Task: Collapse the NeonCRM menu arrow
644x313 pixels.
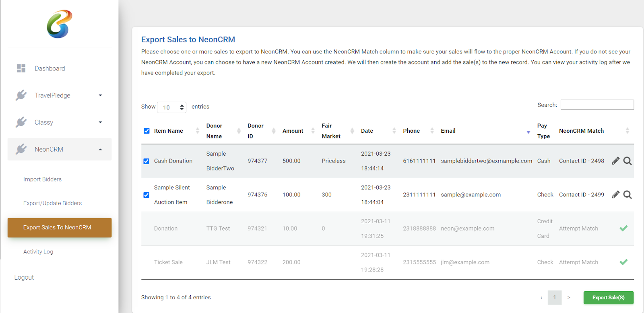Action: 100,149
